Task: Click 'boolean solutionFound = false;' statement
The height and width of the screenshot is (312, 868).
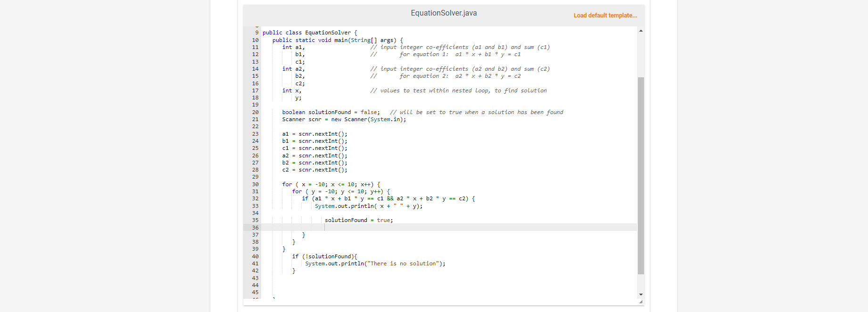Action: click(x=331, y=112)
